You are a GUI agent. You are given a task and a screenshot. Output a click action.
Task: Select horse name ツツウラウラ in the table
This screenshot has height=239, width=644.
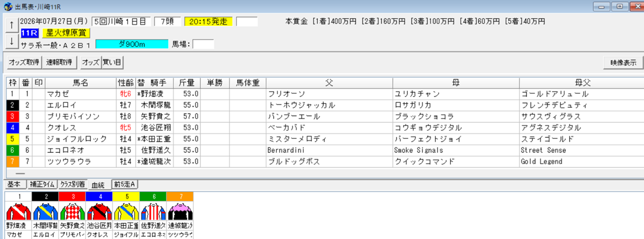(70, 161)
